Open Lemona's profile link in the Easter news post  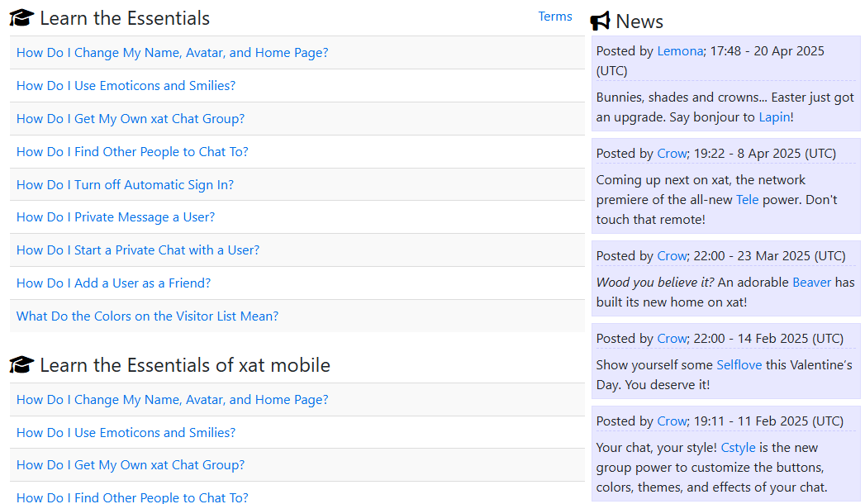pyautogui.click(x=679, y=50)
